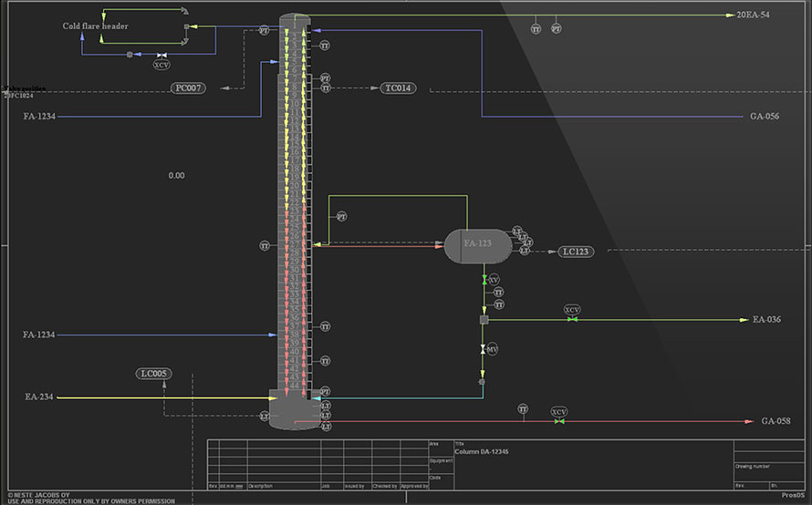Screen dimensions: 812x505
Task: Select the FA-123 drum vessel
Action: (x=477, y=245)
